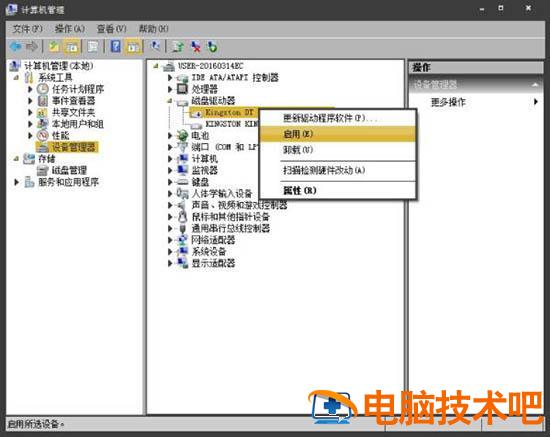This screenshot has height=437, width=550.
Task: Choose 属性(R) in the context menu
Action: click(x=337, y=190)
